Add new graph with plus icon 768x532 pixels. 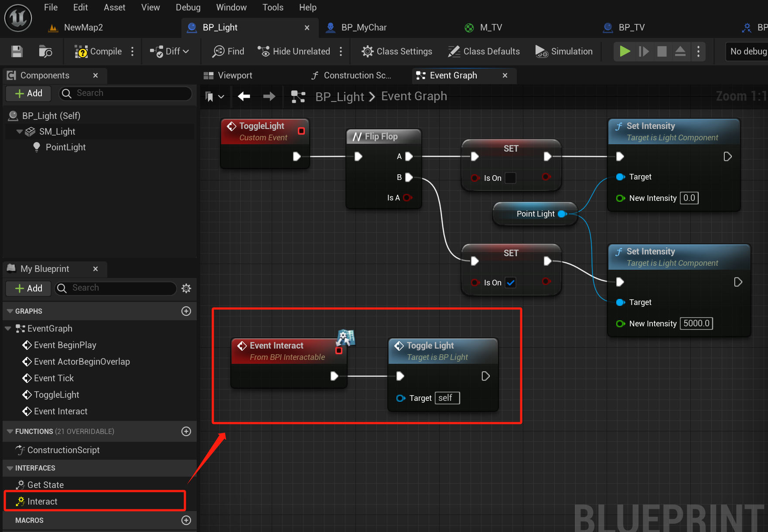click(x=186, y=311)
